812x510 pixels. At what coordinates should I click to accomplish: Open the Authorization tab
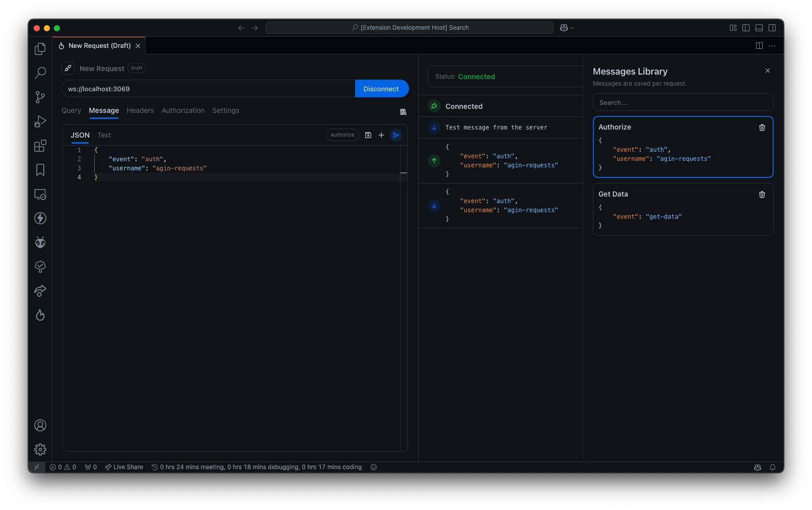click(183, 110)
